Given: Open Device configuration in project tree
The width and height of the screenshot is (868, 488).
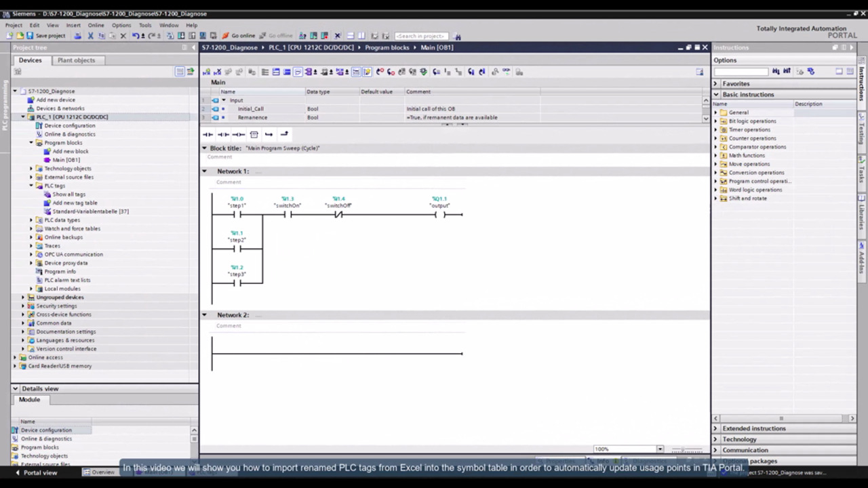Looking at the screenshot, I should pos(69,125).
